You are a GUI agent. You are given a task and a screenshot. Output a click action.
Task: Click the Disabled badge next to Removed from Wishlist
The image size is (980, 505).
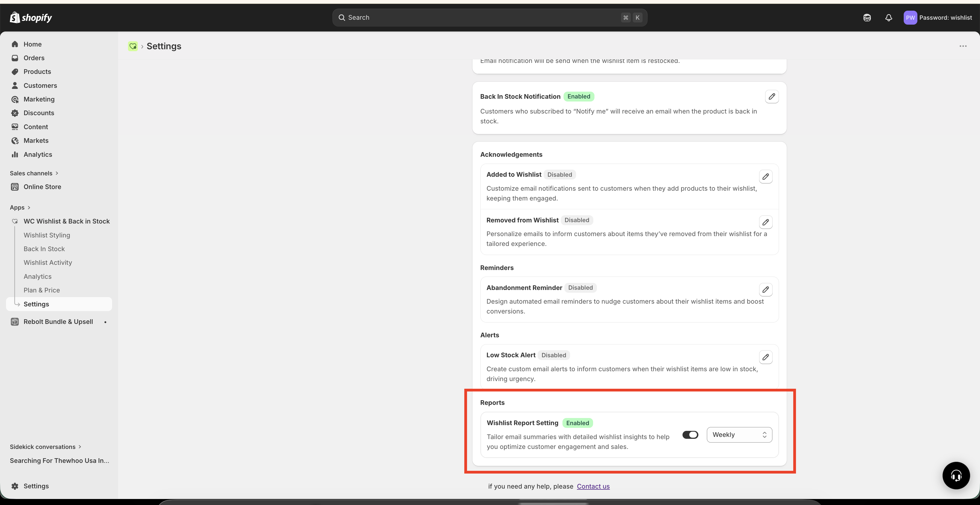(577, 220)
